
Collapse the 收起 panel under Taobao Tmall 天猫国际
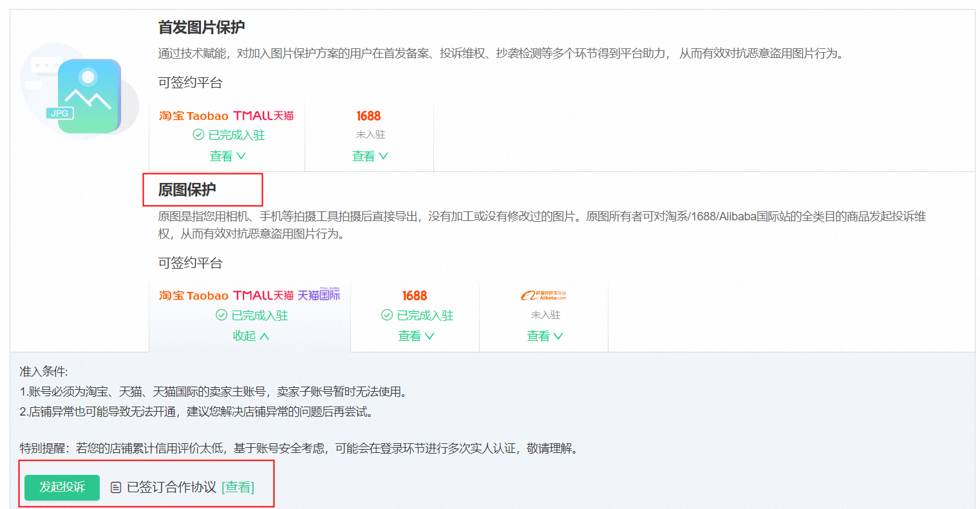click(x=250, y=336)
